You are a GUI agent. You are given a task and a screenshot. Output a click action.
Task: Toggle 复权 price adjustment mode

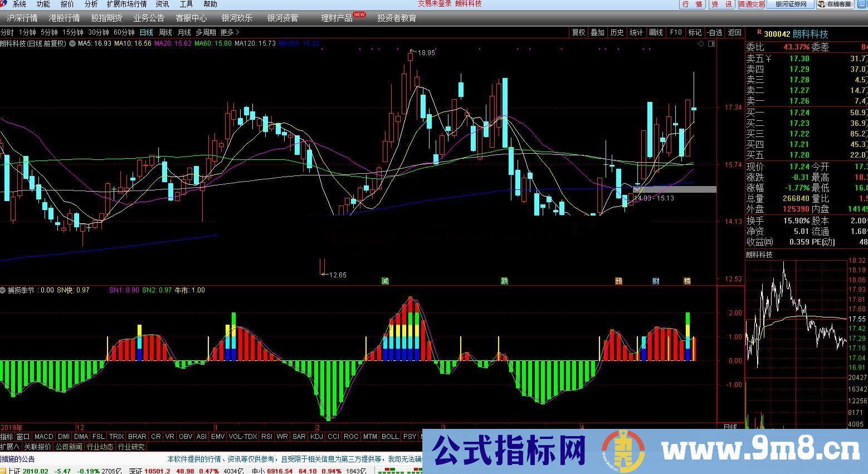(579, 32)
